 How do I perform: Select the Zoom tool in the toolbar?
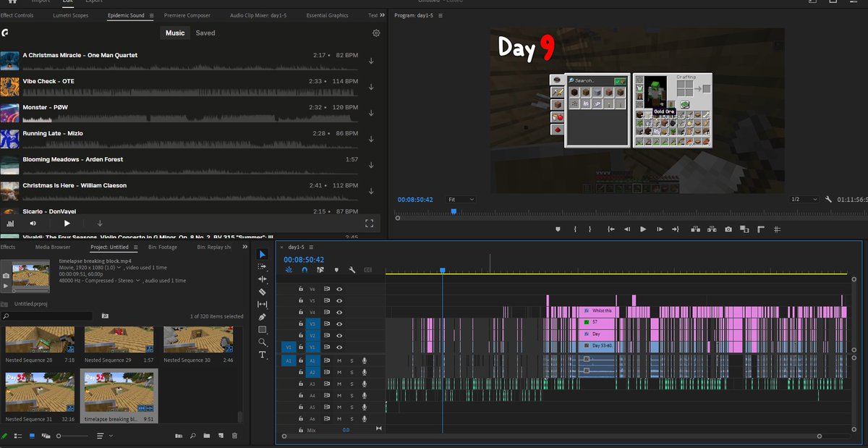coord(262,342)
